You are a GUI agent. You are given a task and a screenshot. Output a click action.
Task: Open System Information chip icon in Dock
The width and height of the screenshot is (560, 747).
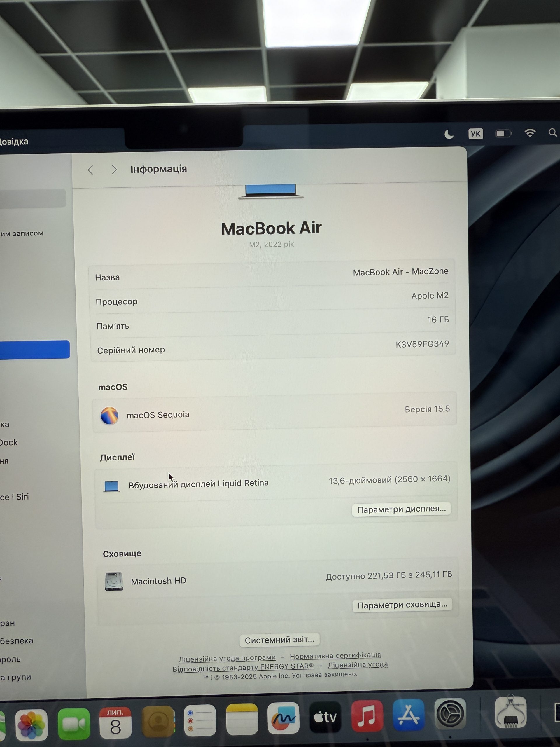(510, 712)
